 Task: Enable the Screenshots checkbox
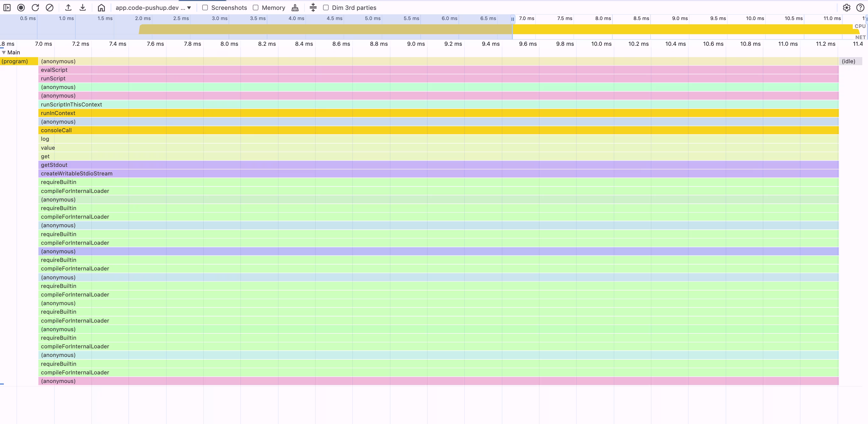[205, 7]
